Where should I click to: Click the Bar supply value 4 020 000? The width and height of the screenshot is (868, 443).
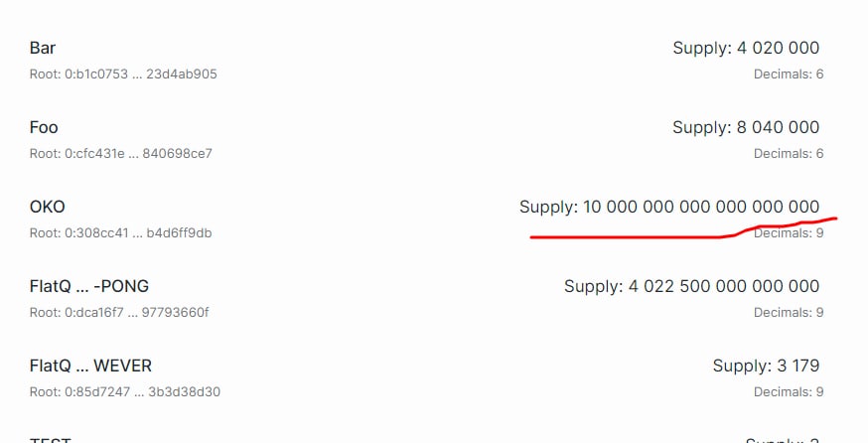746,48
